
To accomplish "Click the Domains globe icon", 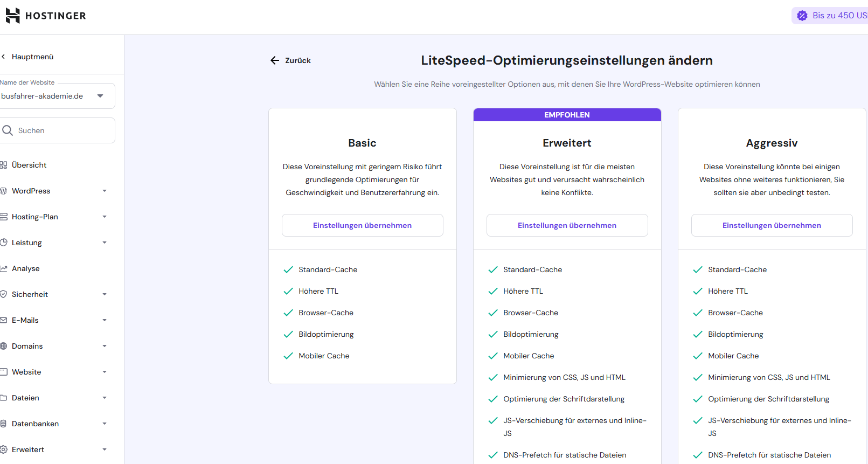I will coord(3,346).
